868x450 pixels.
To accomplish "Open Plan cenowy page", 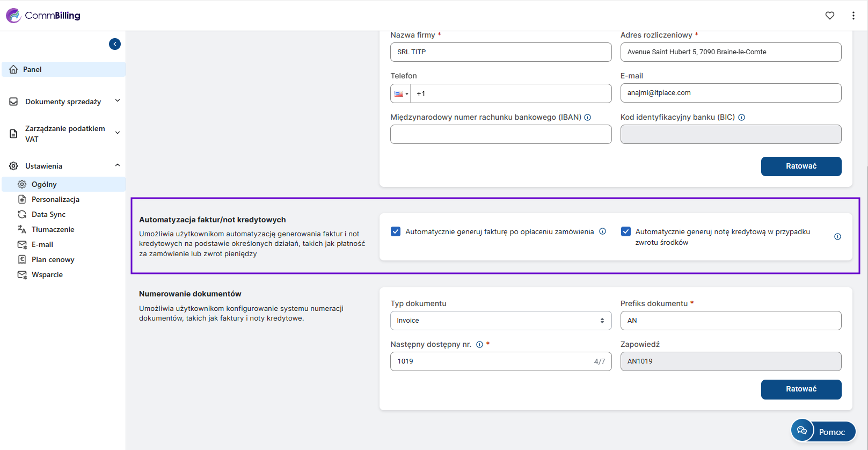I will click(x=53, y=259).
